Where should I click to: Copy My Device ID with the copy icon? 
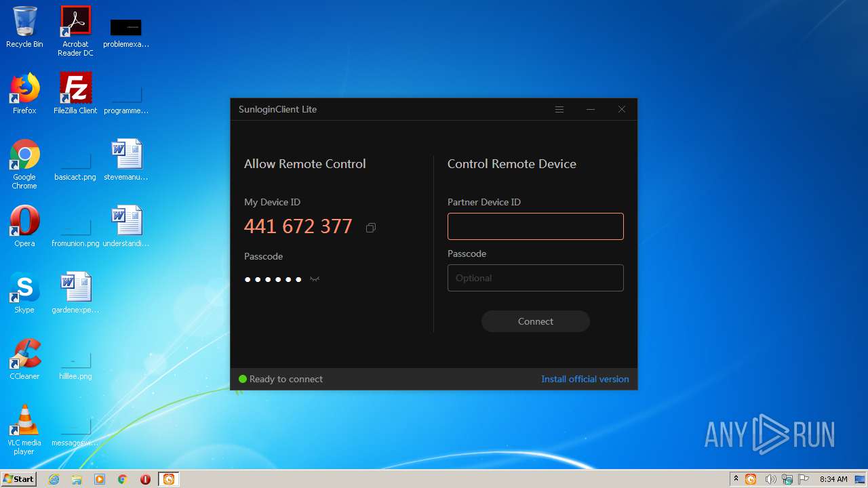click(x=370, y=228)
